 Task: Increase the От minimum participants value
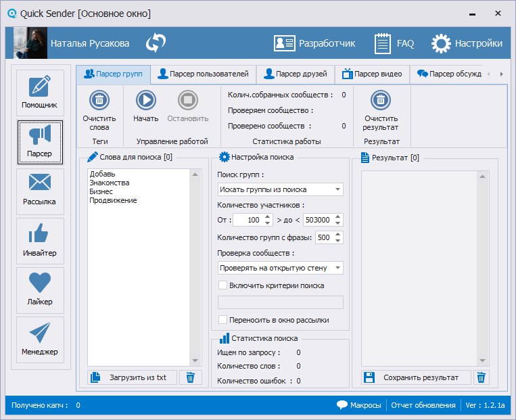click(x=268, y=217)
